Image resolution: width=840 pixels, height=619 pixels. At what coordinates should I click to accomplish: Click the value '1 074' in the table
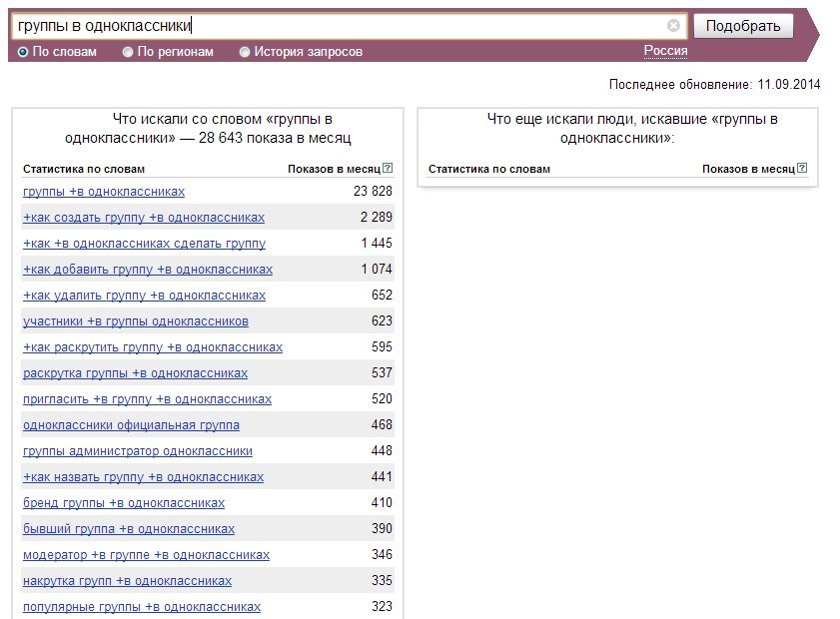tap(377, 269)
